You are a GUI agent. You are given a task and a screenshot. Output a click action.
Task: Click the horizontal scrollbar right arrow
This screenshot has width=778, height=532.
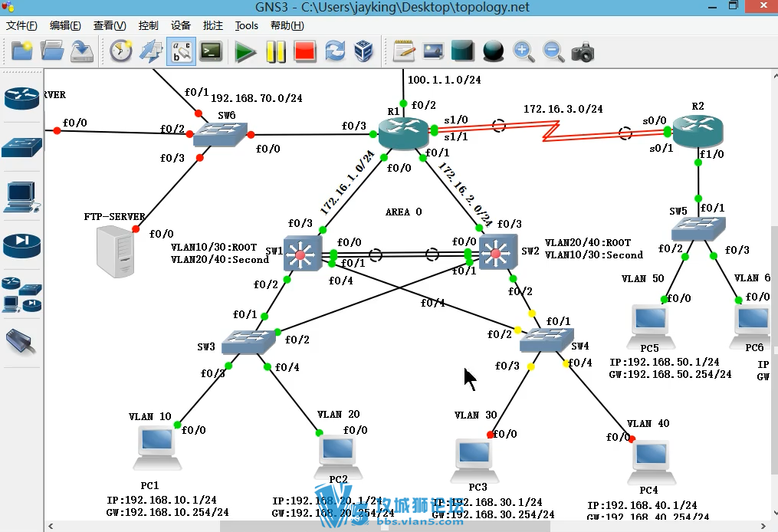point(763,526)
